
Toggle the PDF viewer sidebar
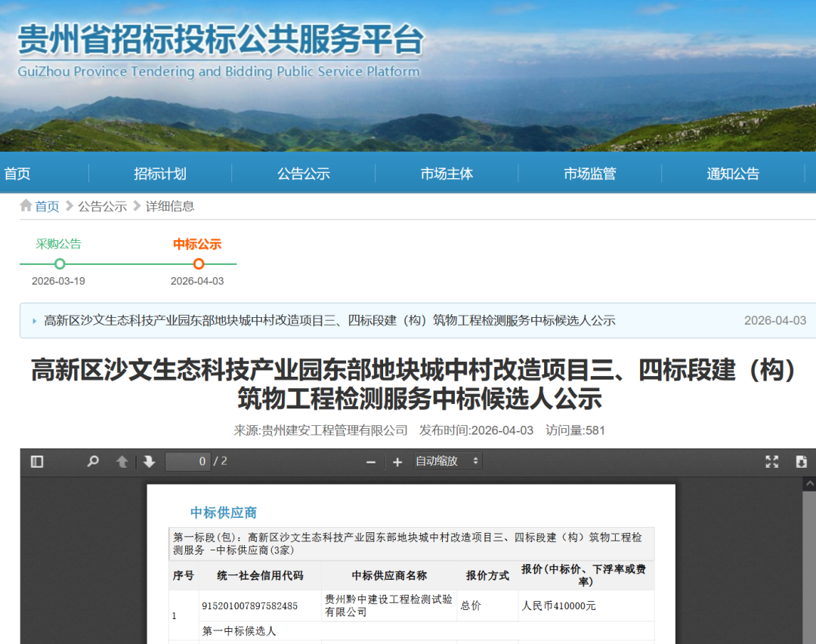(37, 461)
